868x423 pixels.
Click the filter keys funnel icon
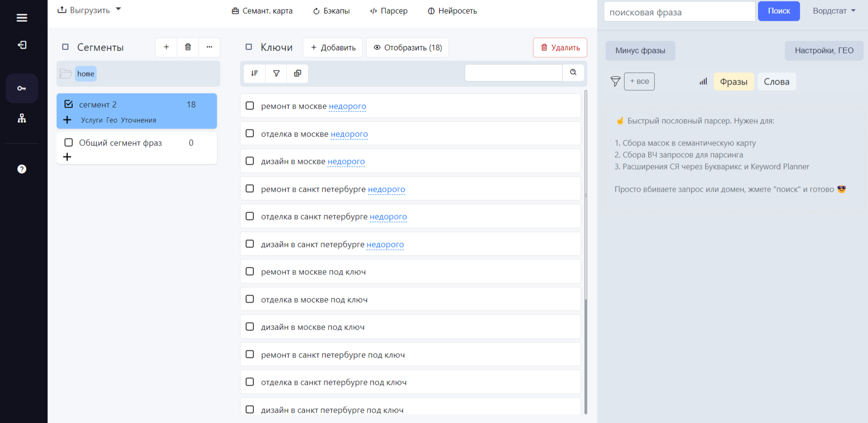276,73
